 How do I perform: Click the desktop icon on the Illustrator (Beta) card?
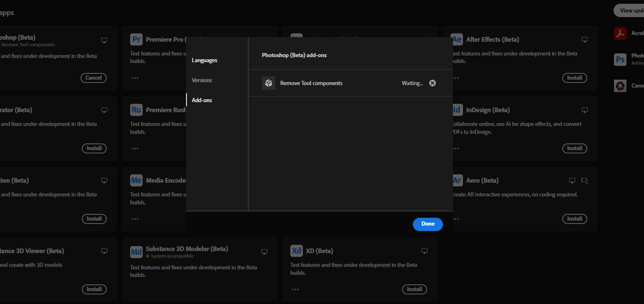tap(104, 110)
